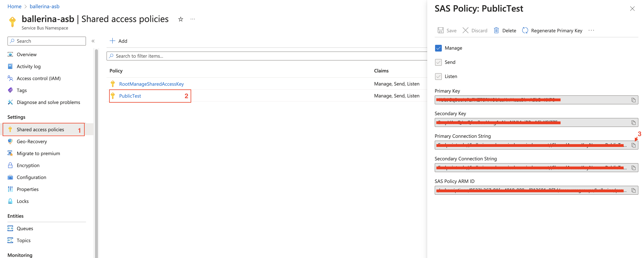Click the Search to filter items field
The image size is (644, 258).
tap(267, 56)
